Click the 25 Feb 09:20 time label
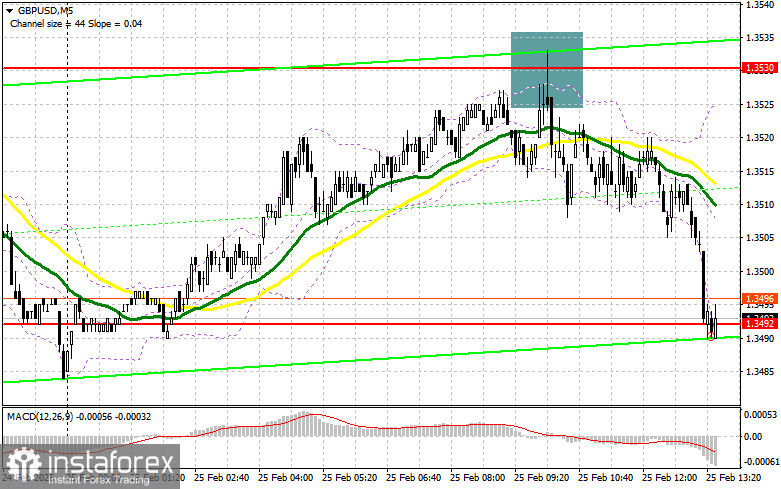Image resolution: width=781 pixels, height=489 pixels. (x=541, y=478)
